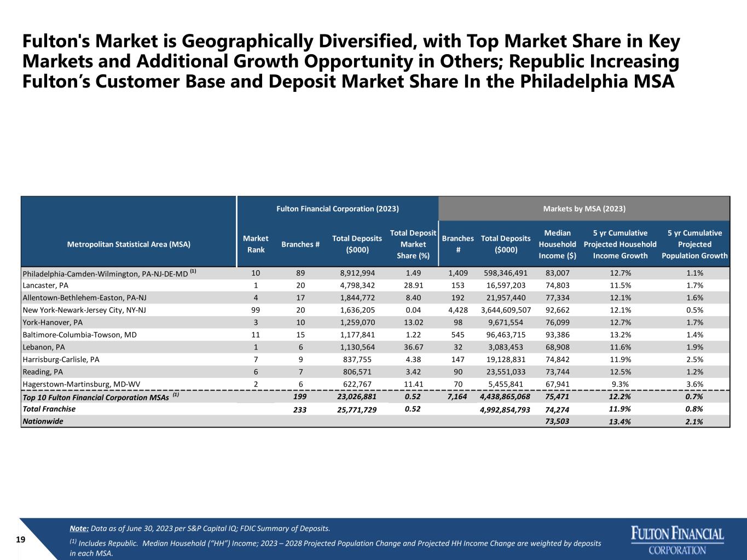Click the median income value 83,007
This screenshot has height=560, width=747.
click(558, 273)
